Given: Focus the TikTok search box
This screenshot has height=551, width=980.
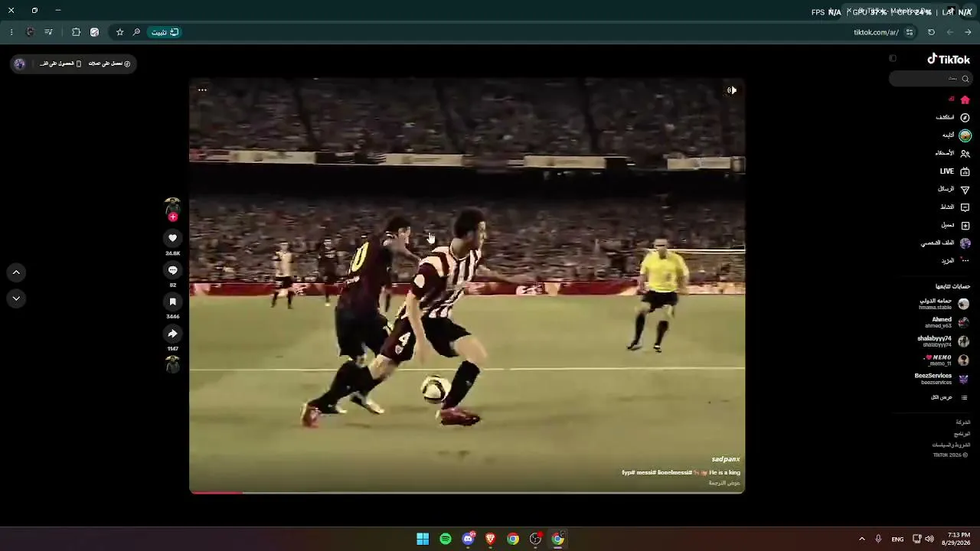Looking at the screenshot, I should tap(930, 78).
